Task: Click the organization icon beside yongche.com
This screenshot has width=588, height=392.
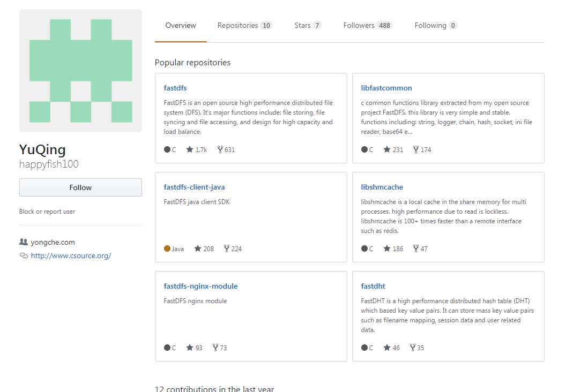Action: point(24,242)
